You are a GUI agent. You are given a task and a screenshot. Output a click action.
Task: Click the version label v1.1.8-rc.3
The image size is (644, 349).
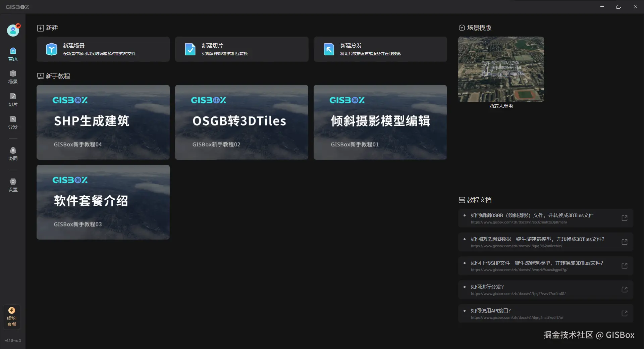coord(13,341)
